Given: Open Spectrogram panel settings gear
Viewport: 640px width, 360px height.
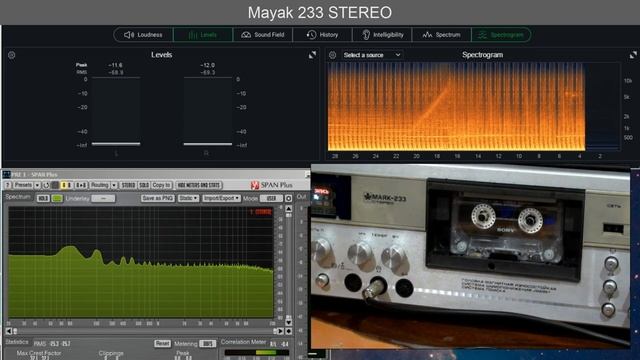Looking at the screenshot, I should pos(333,55).
